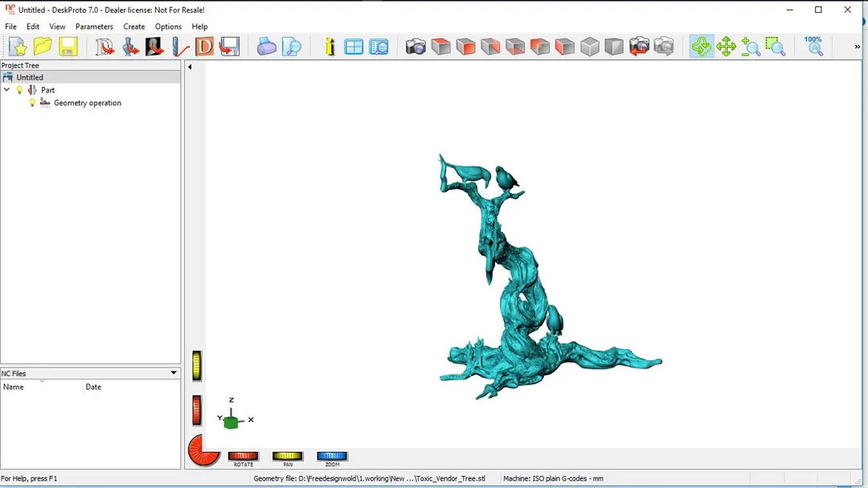Open the NC Files panel dropdown arrow
The height and width of the screenshot is (488, 868).
coord(173,373)
